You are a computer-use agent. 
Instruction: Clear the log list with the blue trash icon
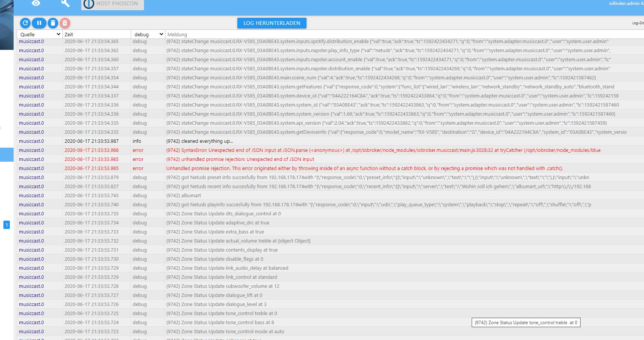tap(53, 23)
